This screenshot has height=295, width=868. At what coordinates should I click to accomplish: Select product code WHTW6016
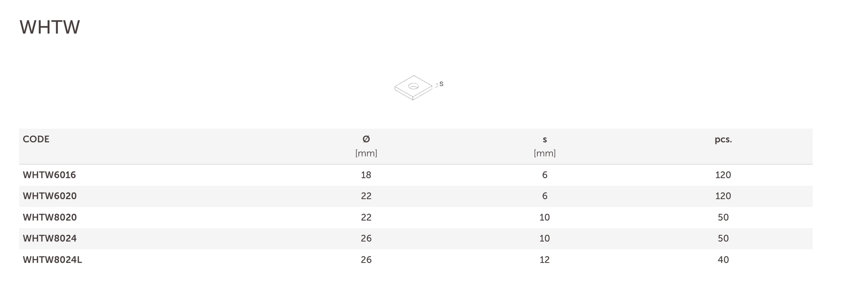point(50,175)
